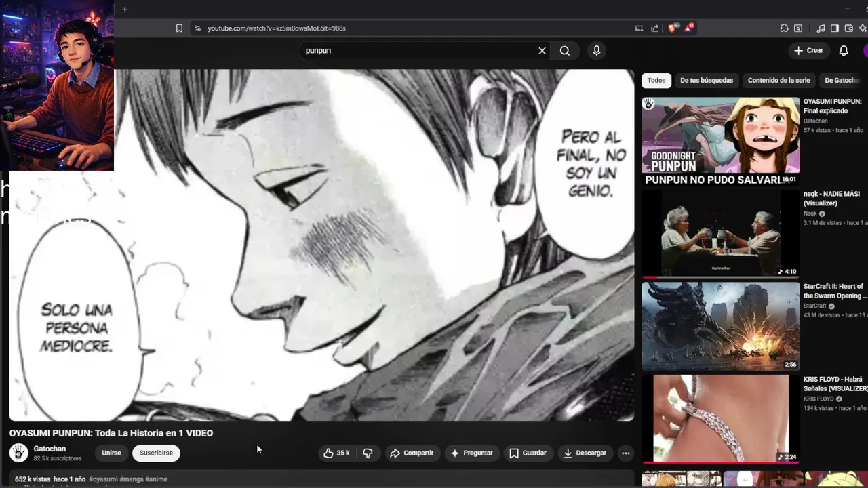
Task: Save video with Guardar button
Action: tap(528, 453)
